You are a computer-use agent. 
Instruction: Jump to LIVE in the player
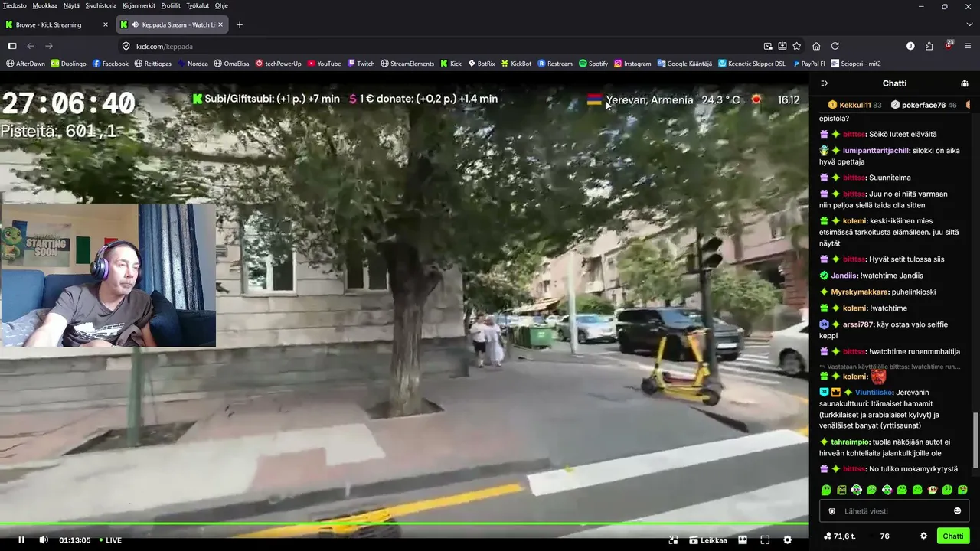pyautogui.click(x=110, y=540)
